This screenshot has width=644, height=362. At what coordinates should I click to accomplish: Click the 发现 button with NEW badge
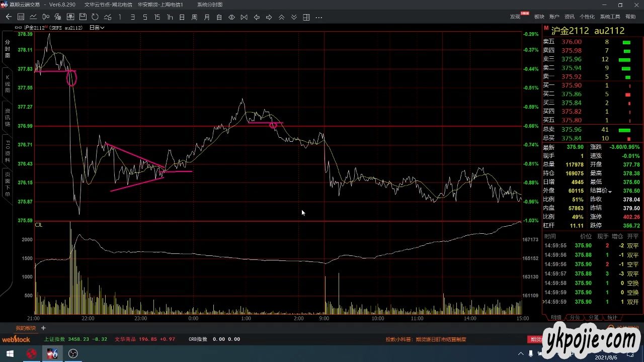click(516, 17)
